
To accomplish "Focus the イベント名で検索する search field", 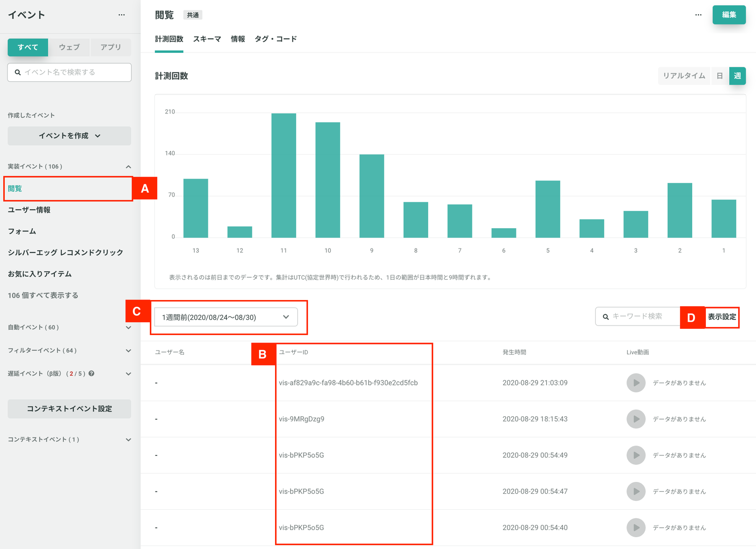I will coord(69,72).
